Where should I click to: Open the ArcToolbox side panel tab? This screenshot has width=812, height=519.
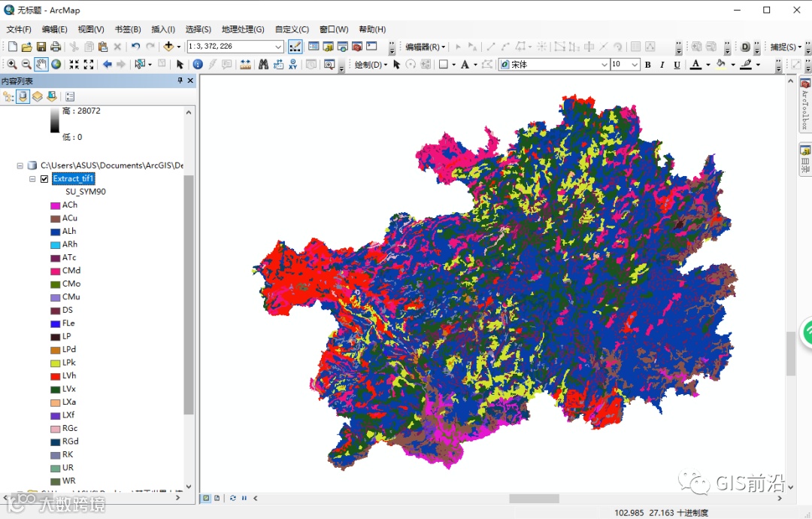(x=804, y=104)
